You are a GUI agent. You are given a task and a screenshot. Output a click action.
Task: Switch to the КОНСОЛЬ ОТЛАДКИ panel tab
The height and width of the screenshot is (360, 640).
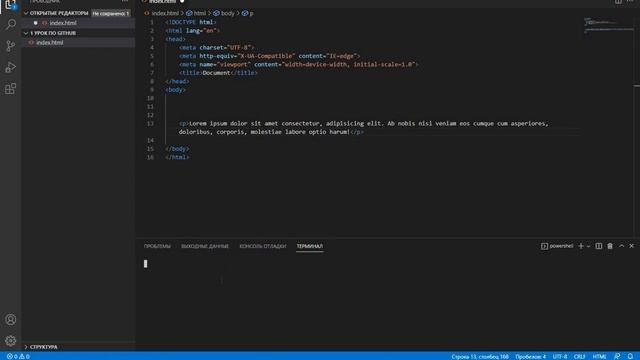pyautogui.click(x=263, y=246)
